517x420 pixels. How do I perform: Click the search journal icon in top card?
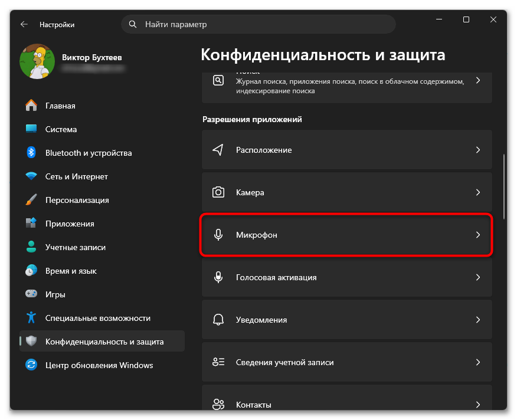click(x=218, y=80)
